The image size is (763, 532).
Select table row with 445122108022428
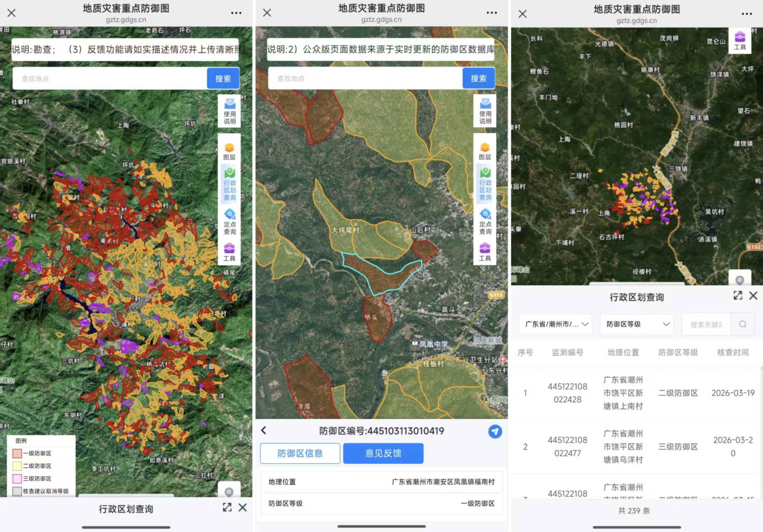pos(637,393)
